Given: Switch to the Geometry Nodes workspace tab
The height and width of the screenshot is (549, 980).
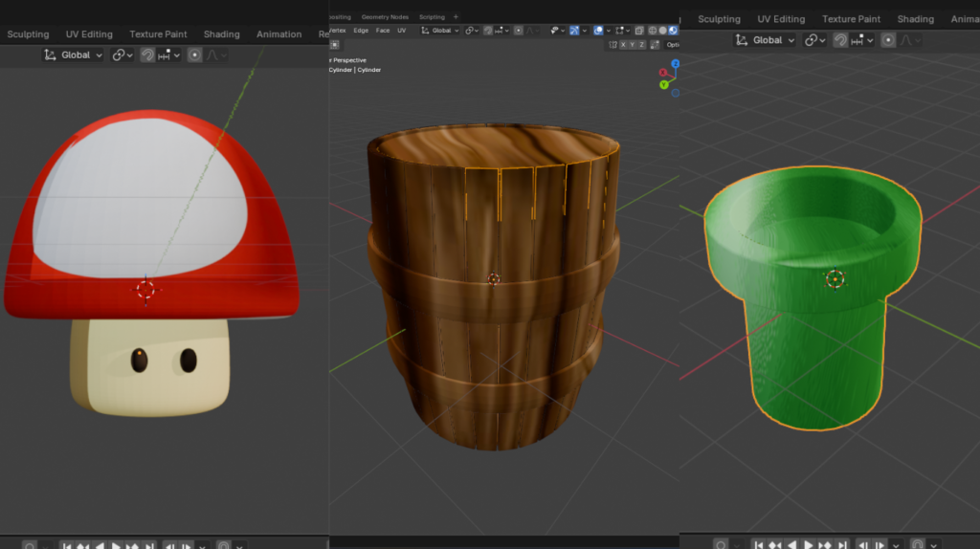Looking at the screenshot, I should [x=384, y=16].
